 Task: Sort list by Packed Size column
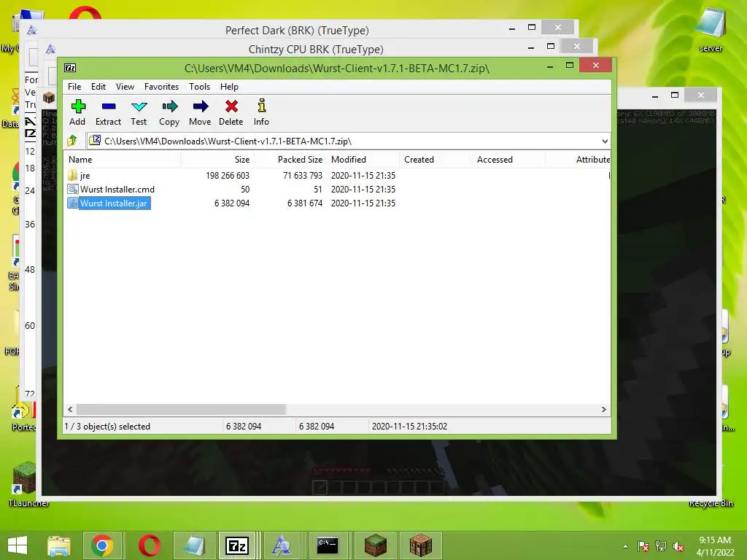tap(290, 160)
